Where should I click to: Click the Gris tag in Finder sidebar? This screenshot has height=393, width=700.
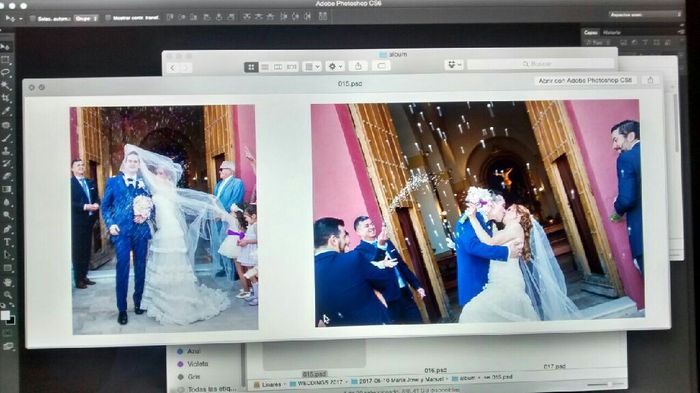coord(188,376)
